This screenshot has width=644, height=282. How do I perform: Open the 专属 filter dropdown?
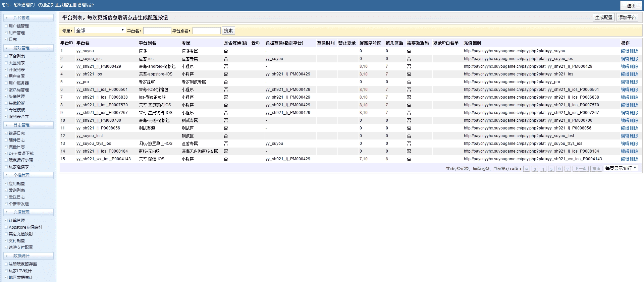click(x=100, y=30)
